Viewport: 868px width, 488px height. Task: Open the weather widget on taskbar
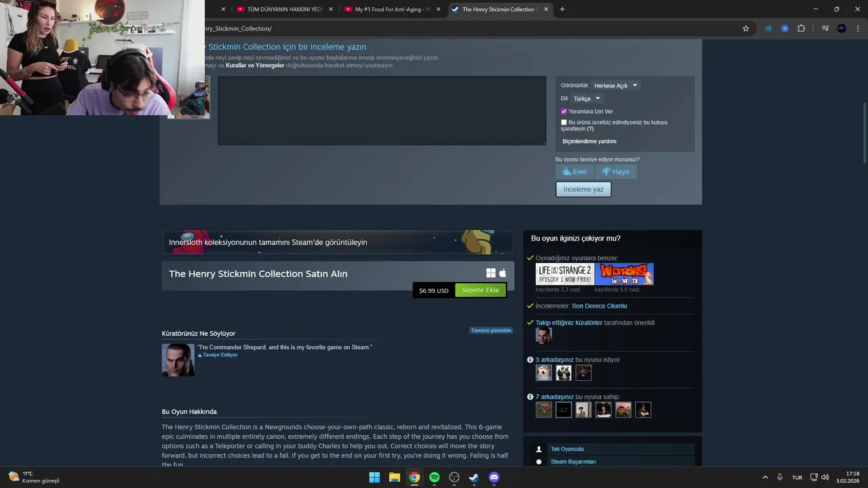point(34,477)
